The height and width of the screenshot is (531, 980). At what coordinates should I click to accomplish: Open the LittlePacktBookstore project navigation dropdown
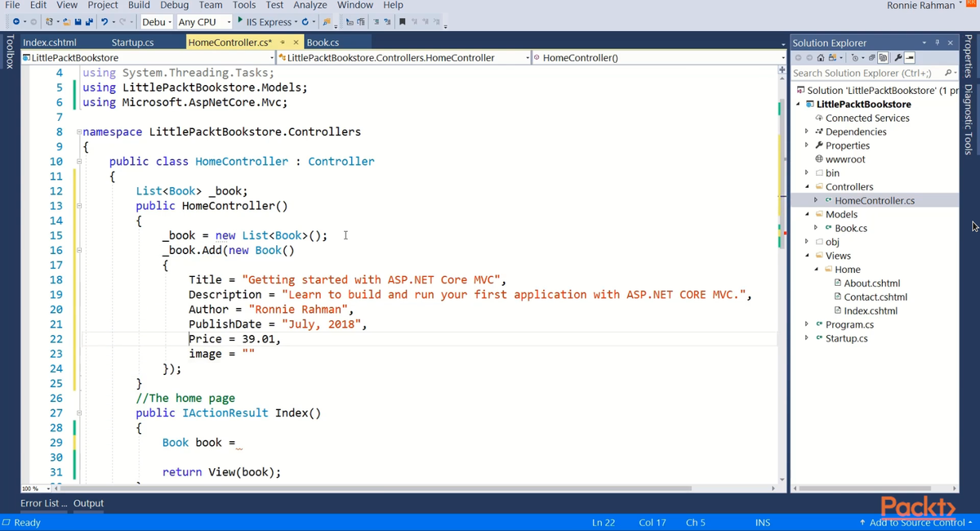coord(272,58)
